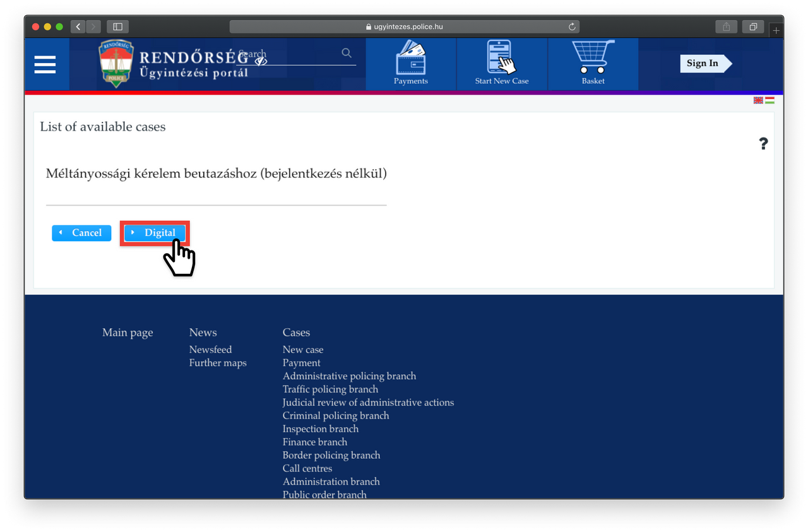This screenshot has width=808, height=532.
Task: Click the address bar ugyintezes.police.hu
Action: 405,27
